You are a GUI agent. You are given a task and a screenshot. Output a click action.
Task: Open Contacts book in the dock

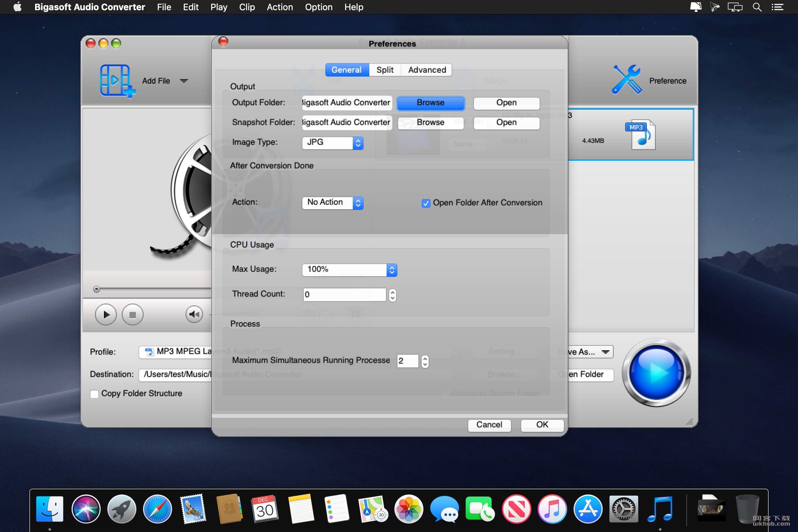click(229, 509)
